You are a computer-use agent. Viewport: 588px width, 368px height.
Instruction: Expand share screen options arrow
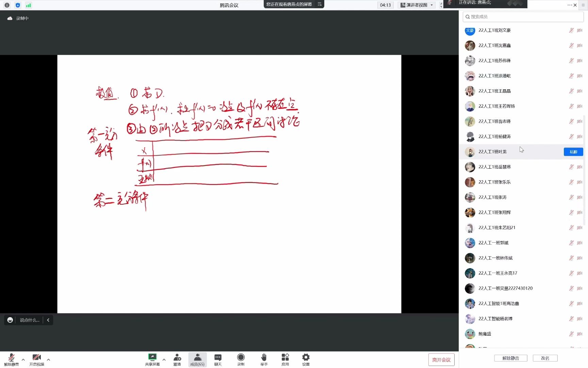click(164, 359)
